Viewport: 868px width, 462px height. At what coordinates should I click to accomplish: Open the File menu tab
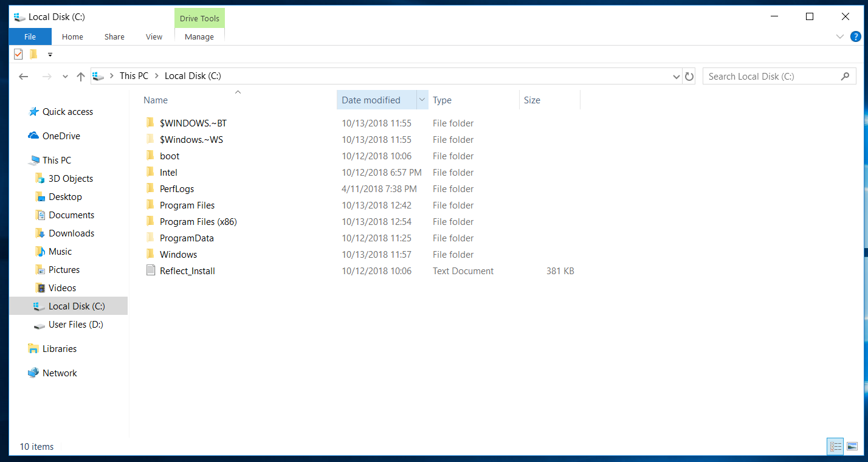point(30,36)
